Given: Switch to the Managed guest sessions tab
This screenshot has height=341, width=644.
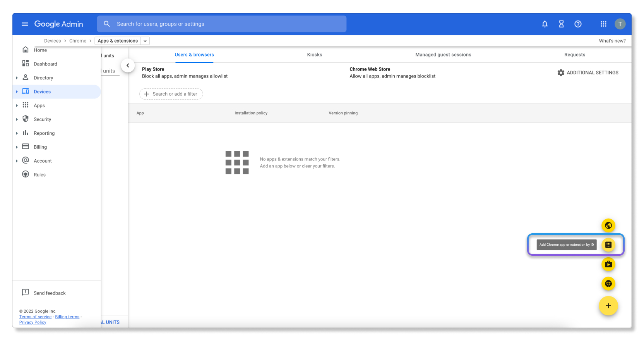Looking at the screenshot, I should (x=443, y=55).
